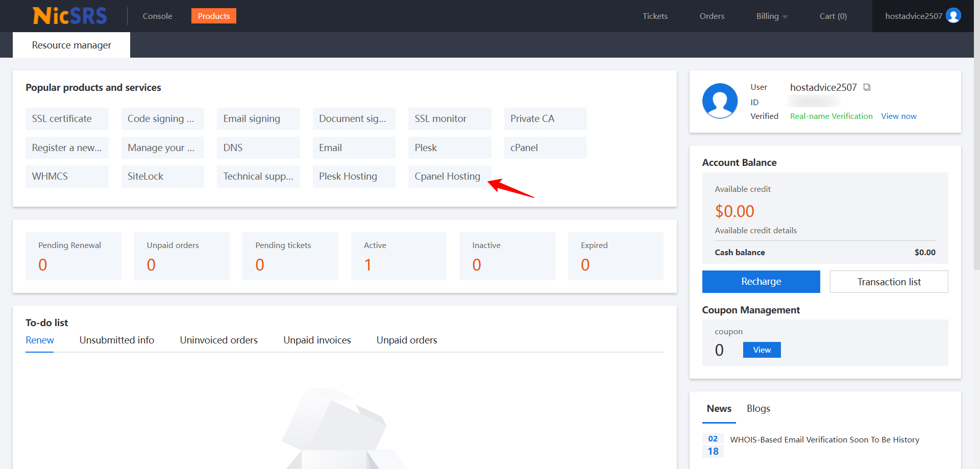The image size is (980, 469).
Task: Select the Plesk tile
Action: tap(450, 147)
